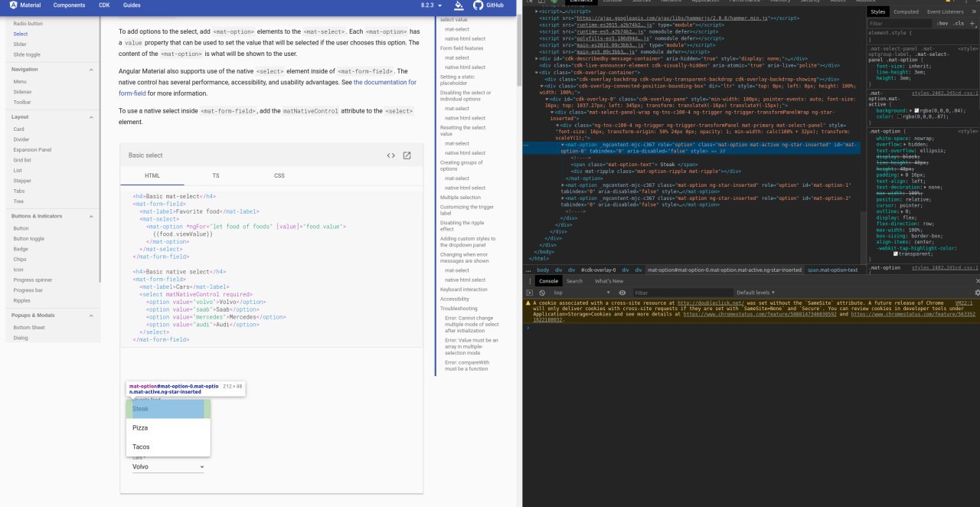Open the VM22:1 source link
This screenshot has width=980, height=507.
(x=962, y=303)
